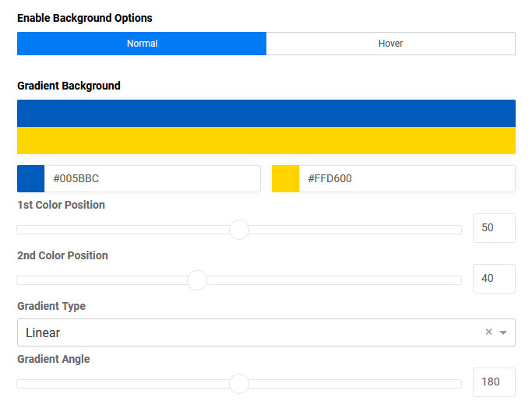Click the blue band of gradient preview
This screenshot has height=408, width=532.
pos(266,114)
